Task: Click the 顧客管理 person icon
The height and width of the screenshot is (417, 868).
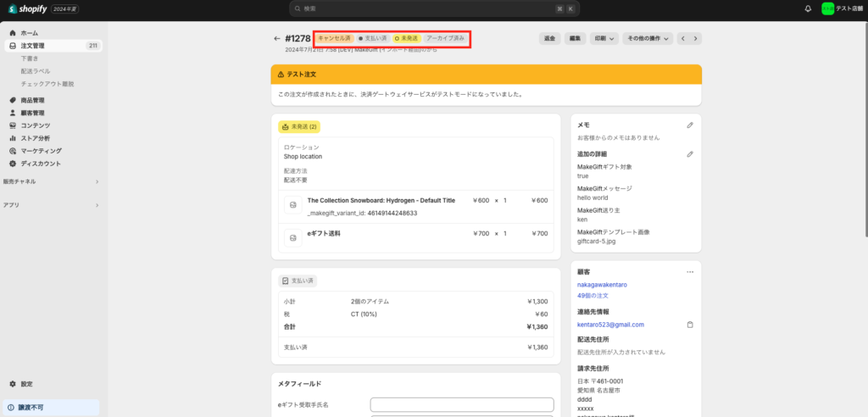Action: [13, 113]
